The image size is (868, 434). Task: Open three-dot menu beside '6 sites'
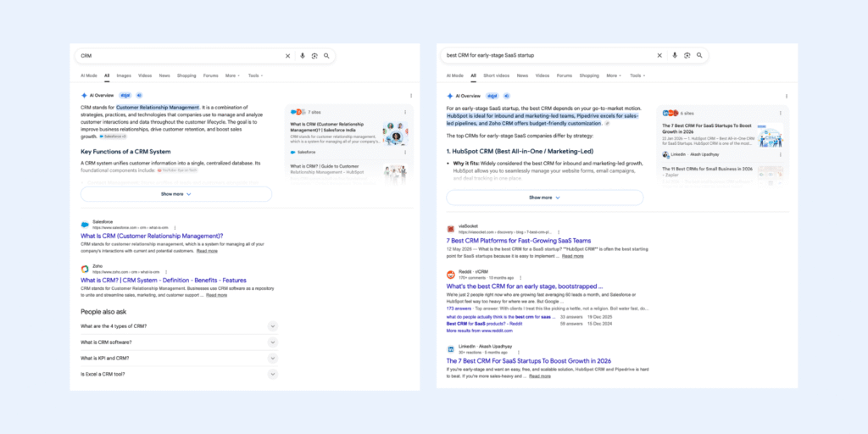click(781, 113)
